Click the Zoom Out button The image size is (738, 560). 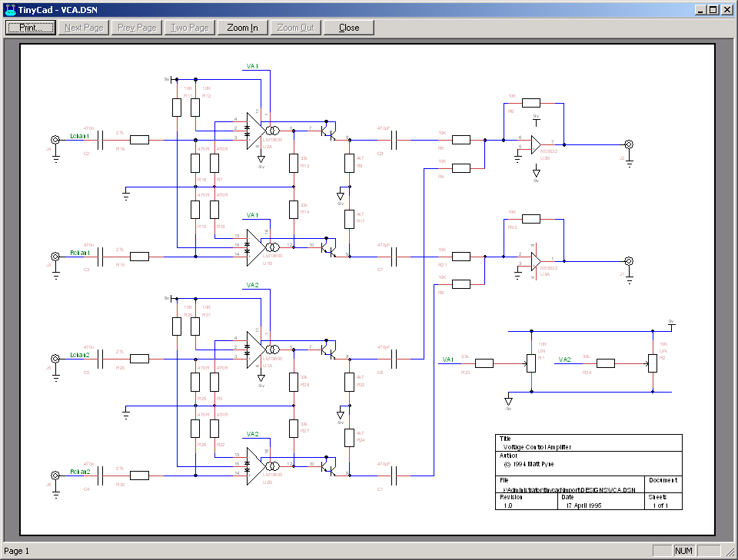click(295, 28)
